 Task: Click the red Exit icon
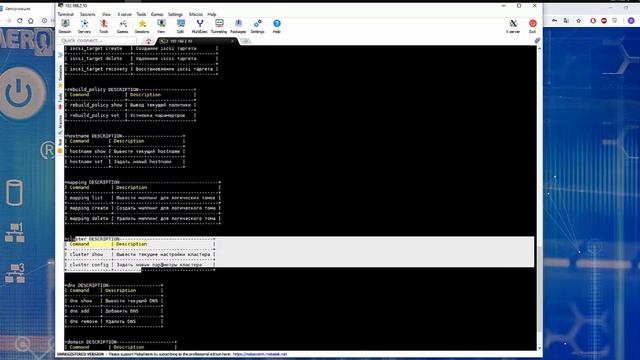click(533, 26)
